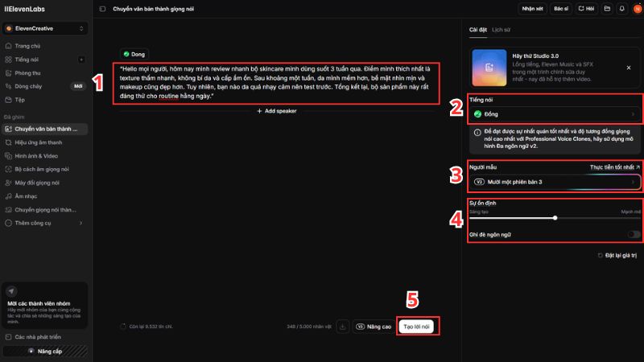Open the Mười một phiên bản 3 model selector
This screenshot has height=362, width=644.
click(x=555, y=182)
